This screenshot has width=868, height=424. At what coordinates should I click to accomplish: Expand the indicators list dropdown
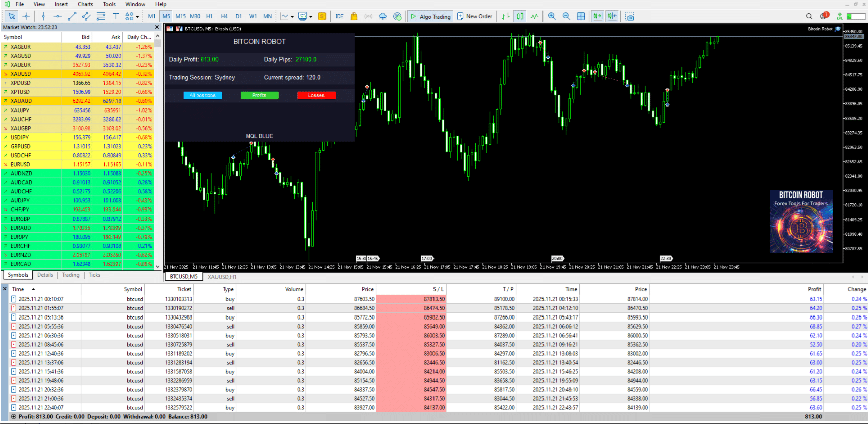point(292,17)
